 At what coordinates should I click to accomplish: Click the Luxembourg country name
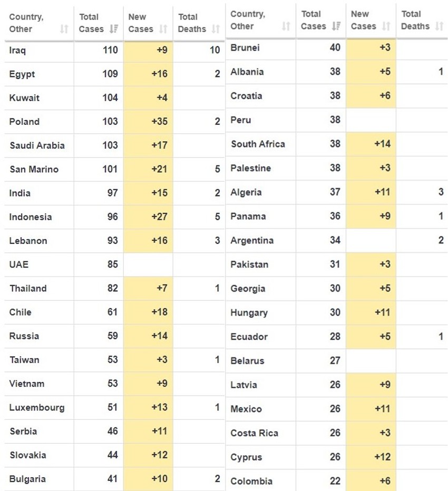(x=37, y=407)
